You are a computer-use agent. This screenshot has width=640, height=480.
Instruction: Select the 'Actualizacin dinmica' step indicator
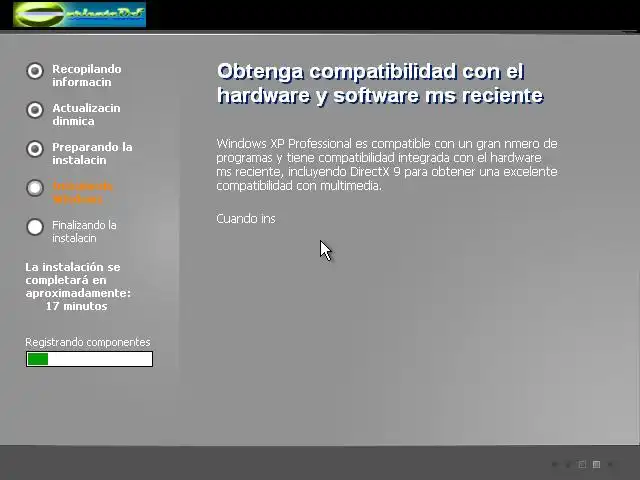[35, 110]
